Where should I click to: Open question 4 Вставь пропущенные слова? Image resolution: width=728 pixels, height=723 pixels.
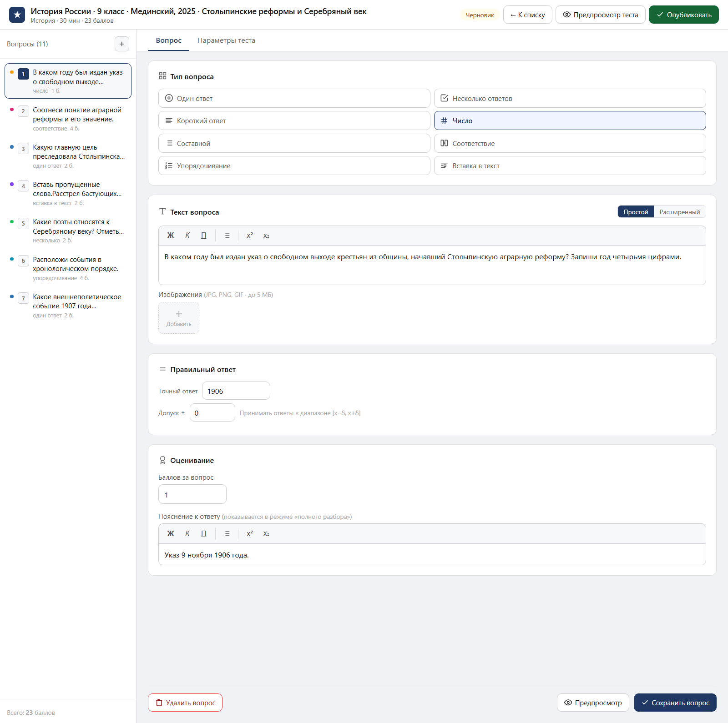coord(68,193)
